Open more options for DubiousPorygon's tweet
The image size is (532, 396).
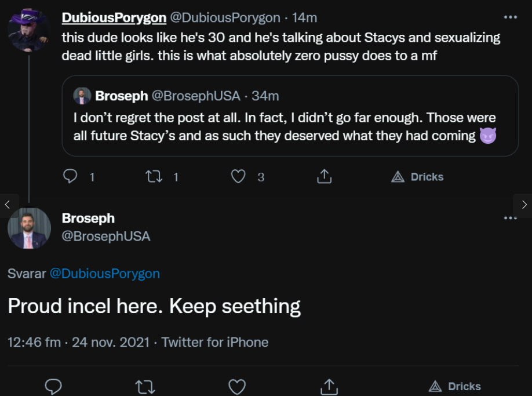510,17
